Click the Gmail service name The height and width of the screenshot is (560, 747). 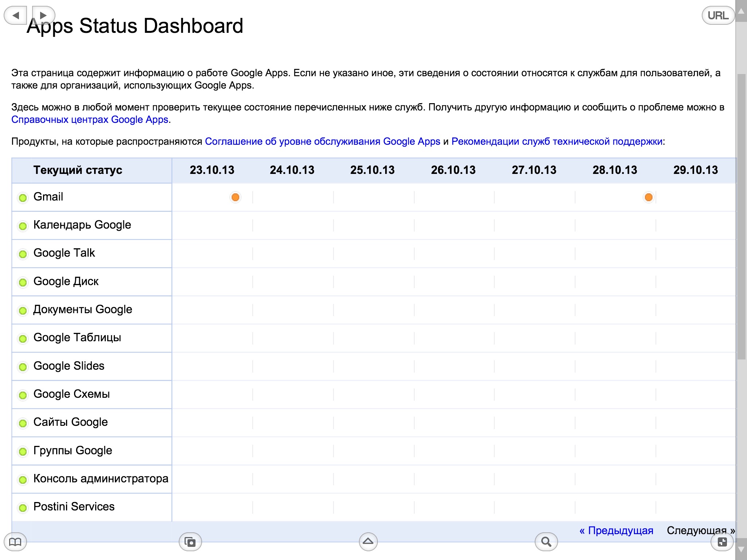48,197
